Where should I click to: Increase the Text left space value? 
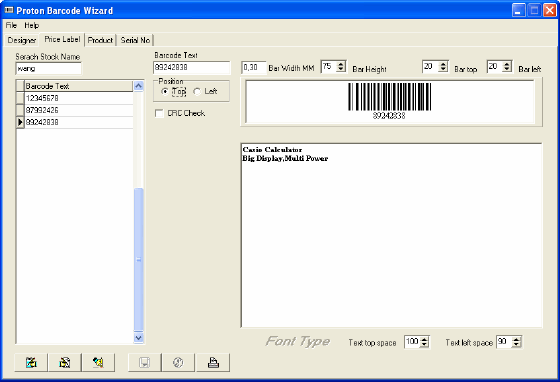[516, 339]
